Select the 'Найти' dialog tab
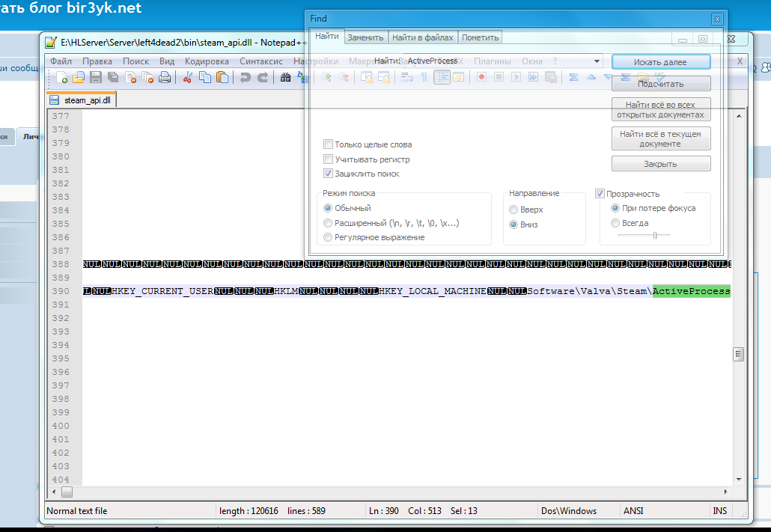Screen dimensions: 771x532 pos(327,37)
